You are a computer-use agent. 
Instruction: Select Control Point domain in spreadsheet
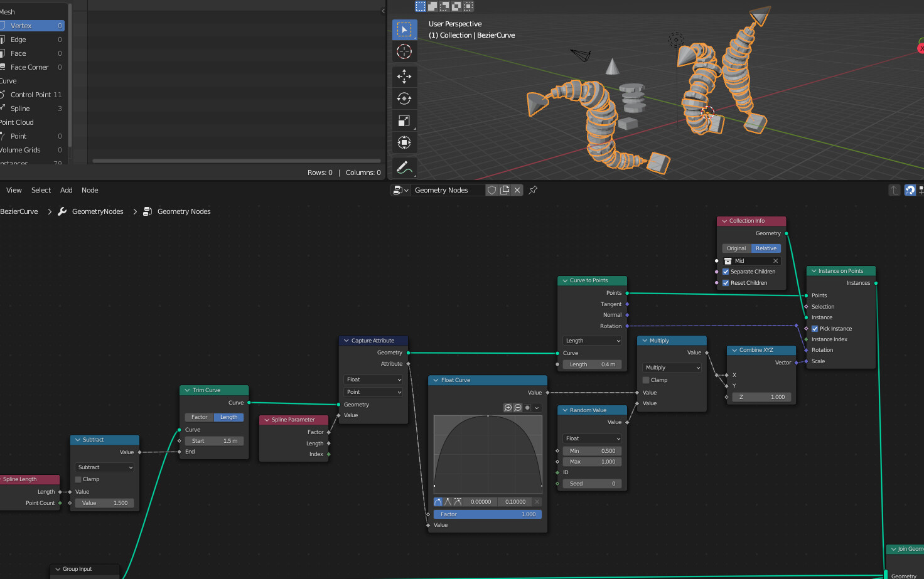pos(32,95)
